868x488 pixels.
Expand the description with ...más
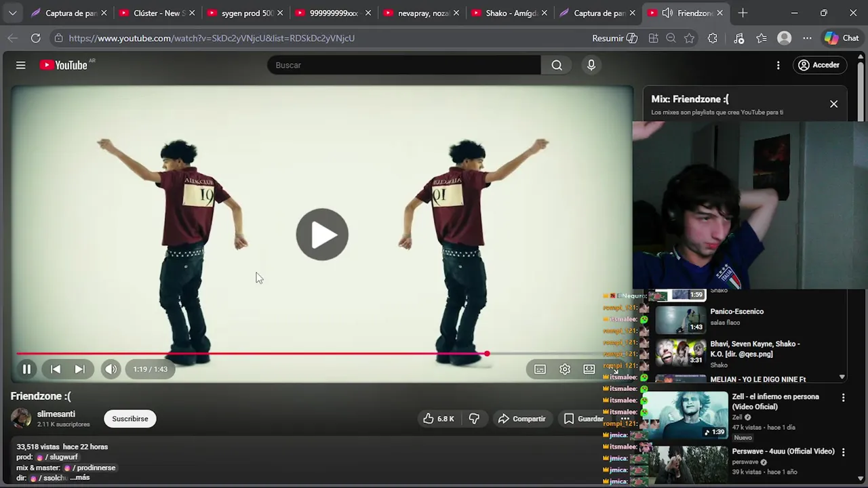(x=80, y=478)
